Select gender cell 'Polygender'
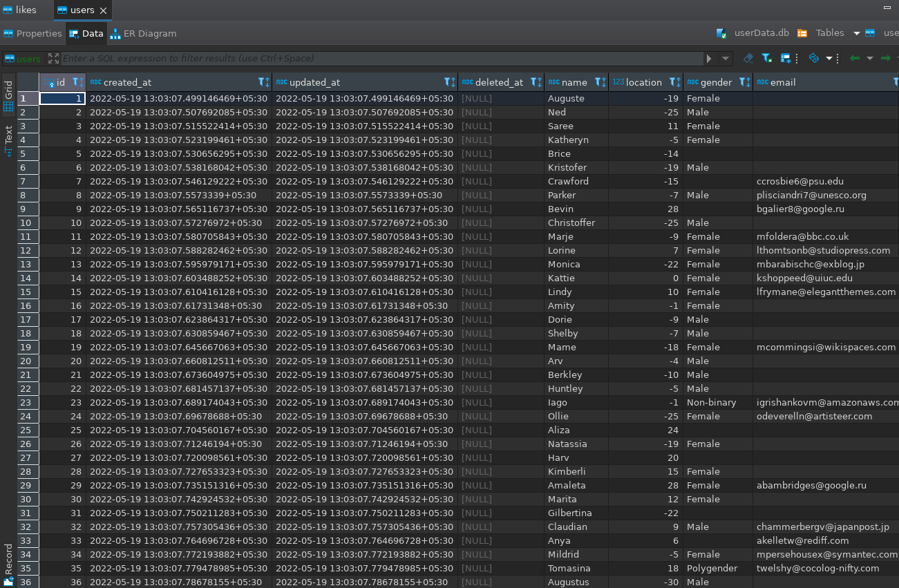Viewport: 899px width, 588px height. tap(718, 568)
